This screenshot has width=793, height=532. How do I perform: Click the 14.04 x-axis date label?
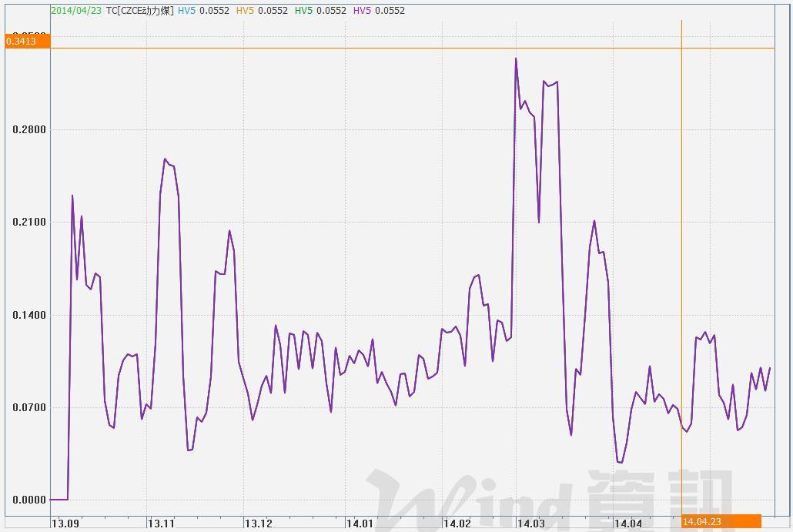[627, 524]
